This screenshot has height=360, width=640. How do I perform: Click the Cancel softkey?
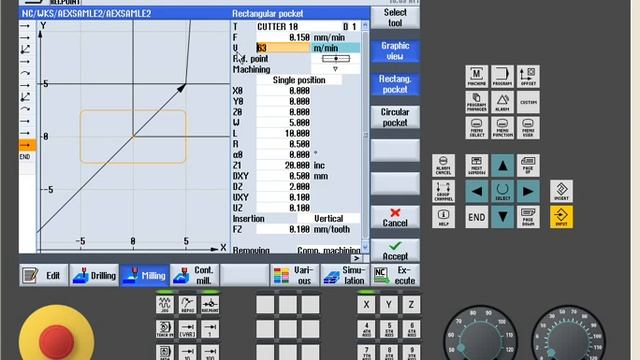tap(395, 217)
